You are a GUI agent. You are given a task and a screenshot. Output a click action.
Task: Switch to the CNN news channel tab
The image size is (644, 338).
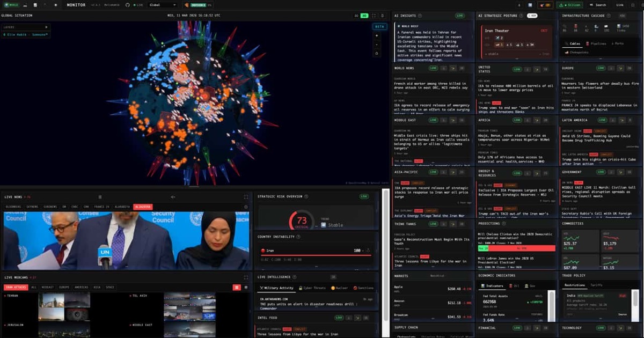(85, 206)
